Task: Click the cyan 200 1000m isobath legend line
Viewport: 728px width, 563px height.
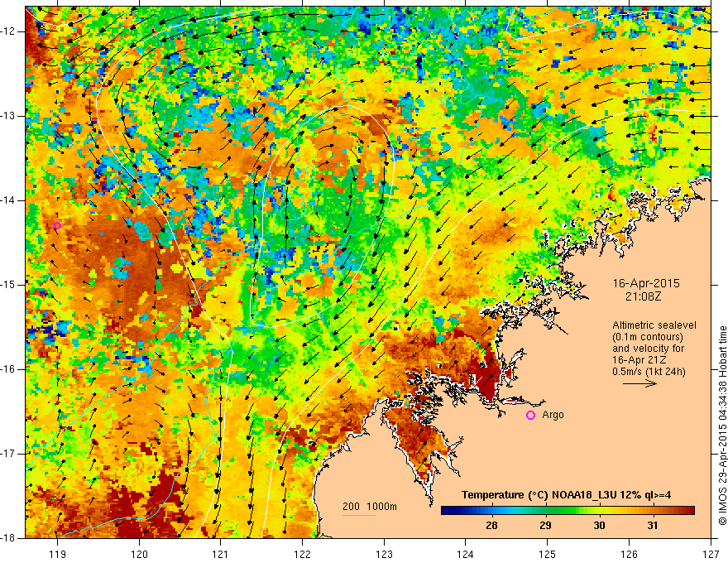Action: [359, 516]
